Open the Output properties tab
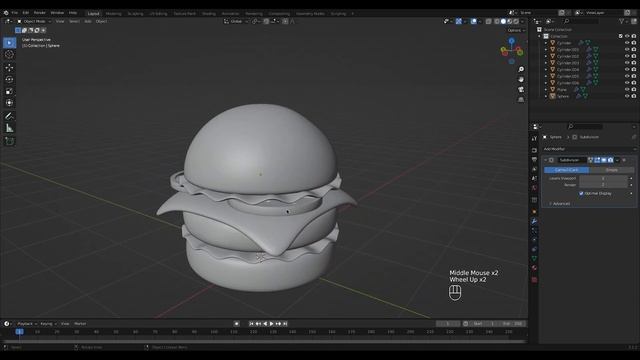The image size is (640, 360). [x=534, y=160]
